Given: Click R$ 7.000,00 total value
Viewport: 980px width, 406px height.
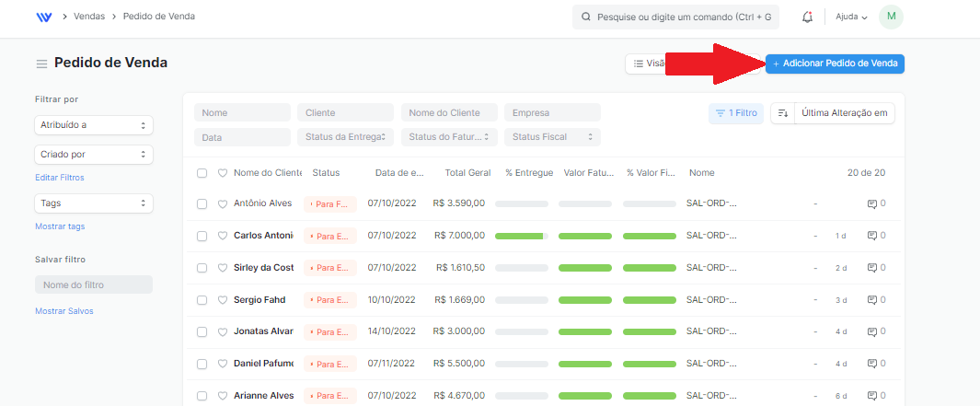Looking at the screenshot, I should pos(459,235).
